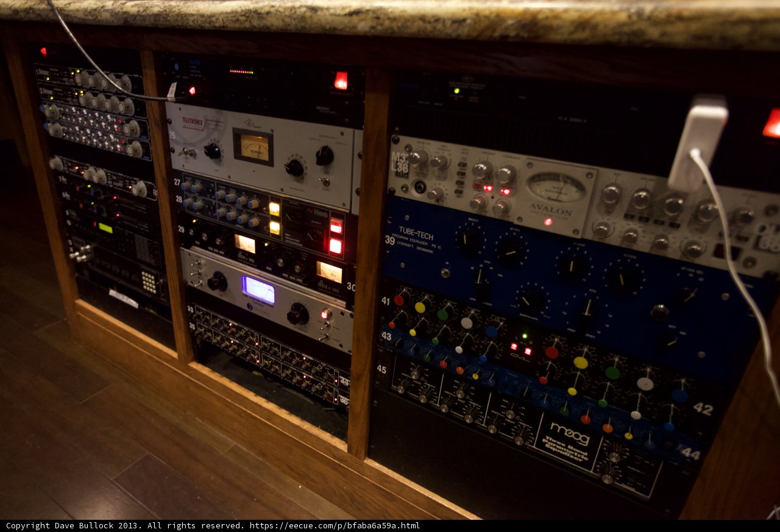This screenshot has height=532, width=780.
Task: Turn the large green knob on unit 41
Action: [443, 314]
